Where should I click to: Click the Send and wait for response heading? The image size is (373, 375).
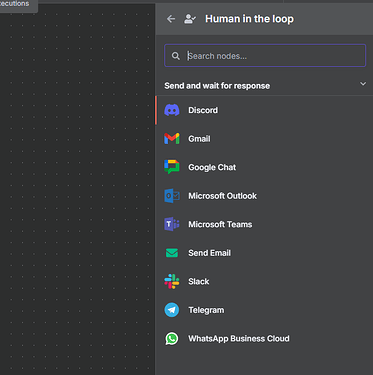(217, 86)
